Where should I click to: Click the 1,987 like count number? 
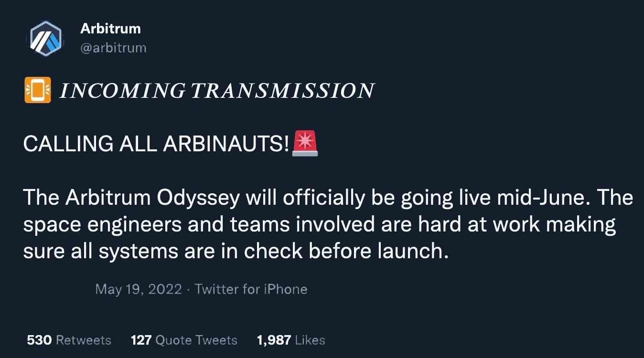point(274,340)
